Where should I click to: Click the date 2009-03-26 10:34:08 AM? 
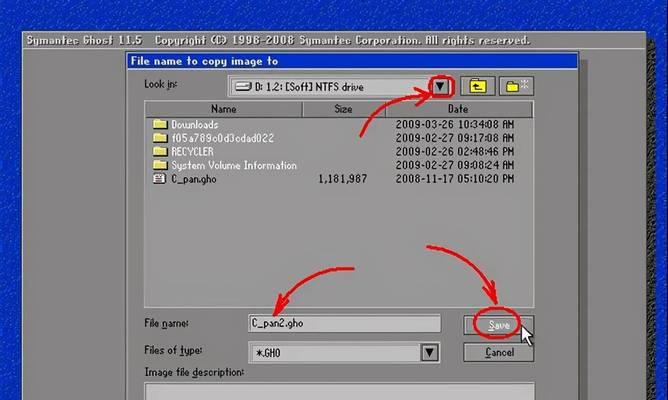point(455,124)
